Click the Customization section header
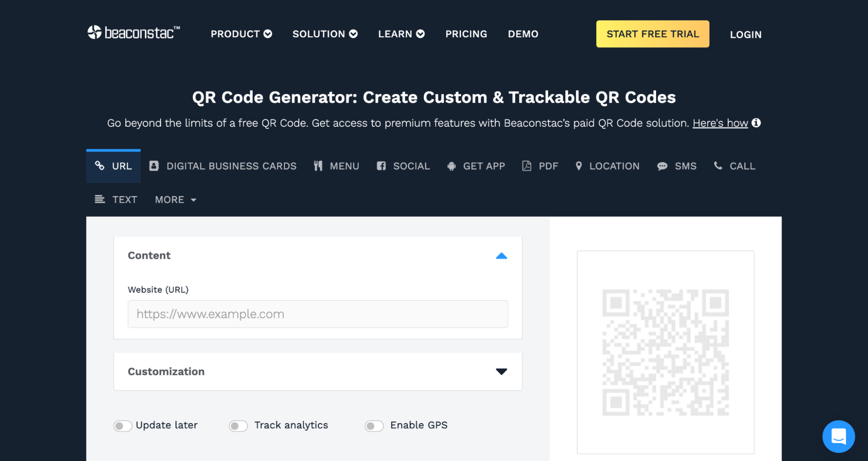Image resolution: width=868 pixels, height=461 pixels. 318,372
